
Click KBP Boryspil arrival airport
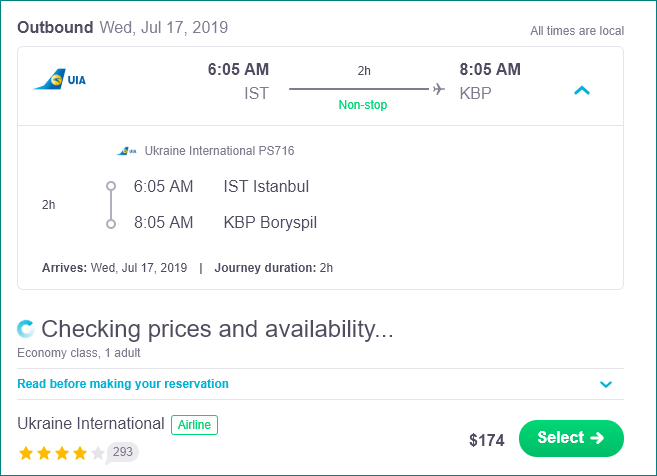(270, 222)
